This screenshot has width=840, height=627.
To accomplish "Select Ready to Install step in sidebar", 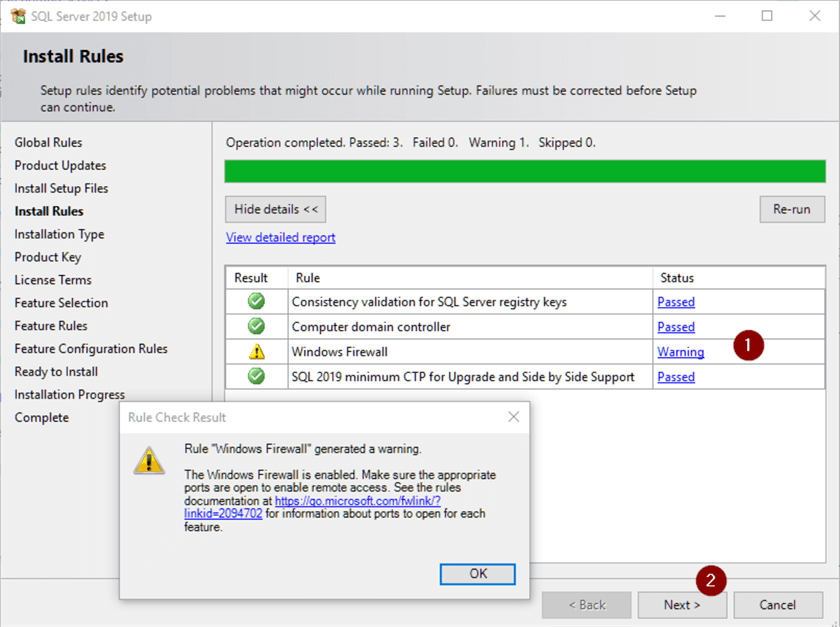I will point(56,371).
